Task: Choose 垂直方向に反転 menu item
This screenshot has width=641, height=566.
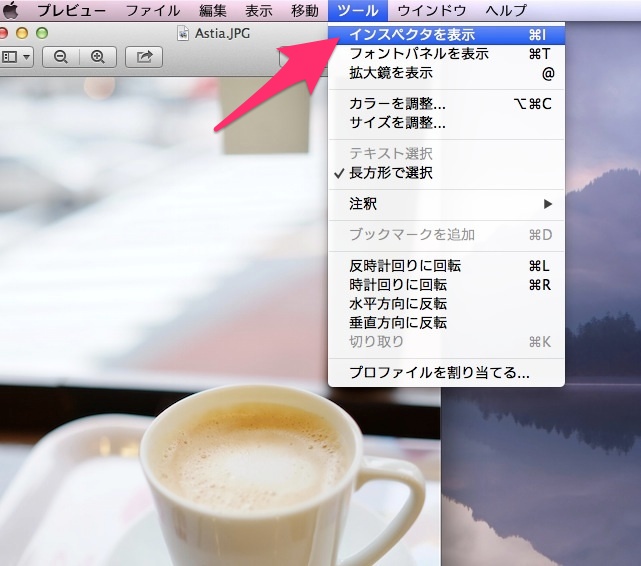Action: (446, 323)
